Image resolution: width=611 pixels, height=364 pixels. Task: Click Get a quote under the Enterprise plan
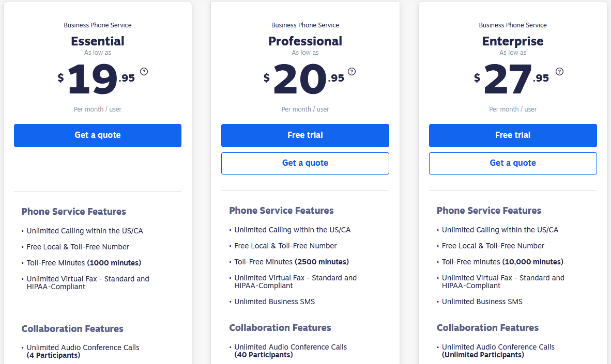pos(513,163)
